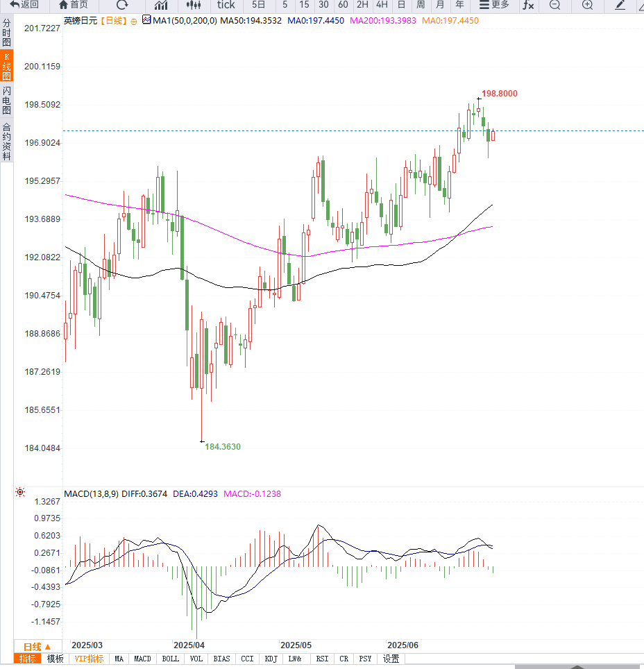644x669 pixels.
Task: Apply the BOLL indicator
Action: (x=171, y=659)
